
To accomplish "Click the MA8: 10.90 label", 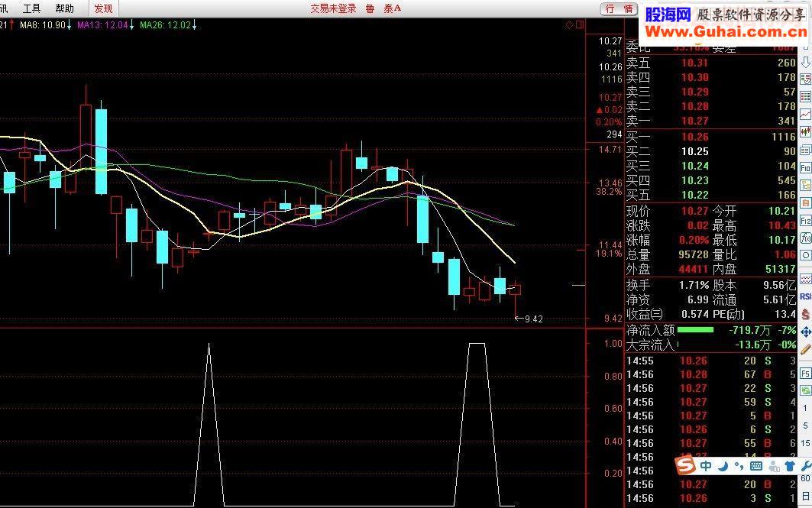I will click(x=43, y=25).
